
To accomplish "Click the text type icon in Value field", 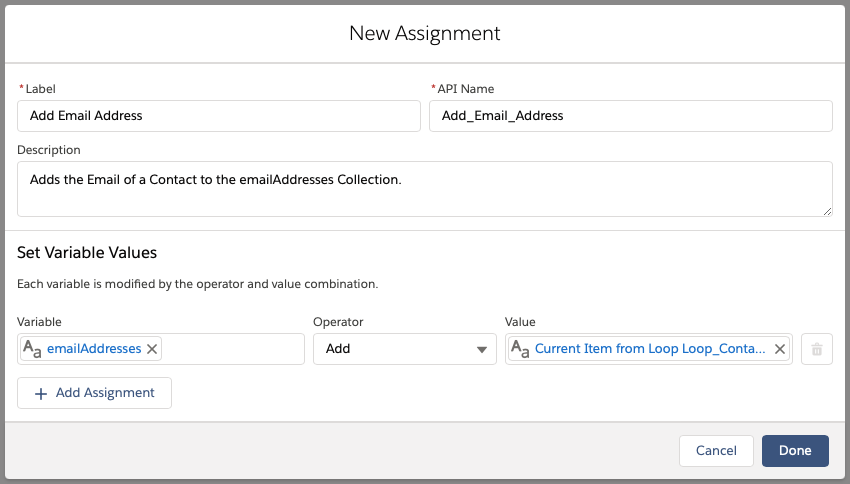I will coord(520,349).
